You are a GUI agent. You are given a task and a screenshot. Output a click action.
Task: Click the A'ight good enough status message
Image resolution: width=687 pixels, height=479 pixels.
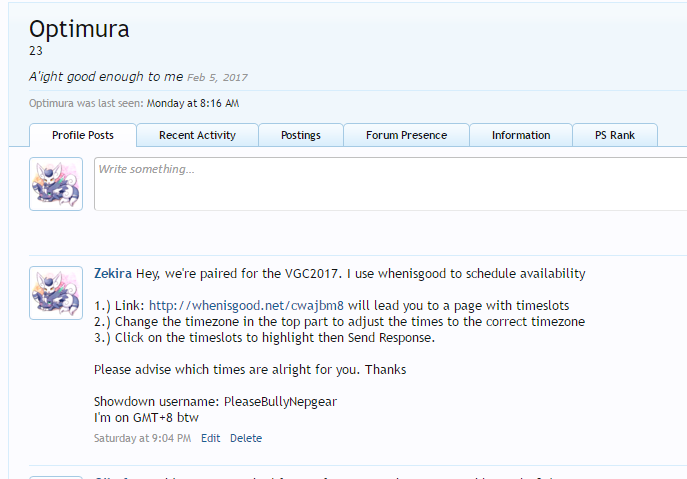105,77
